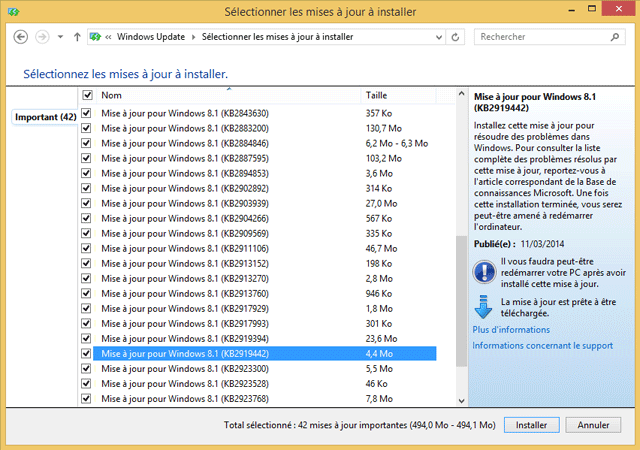This screenshot has width=640, height=450.
Task: Refresh the address bar location
Action: click(456, 37)
